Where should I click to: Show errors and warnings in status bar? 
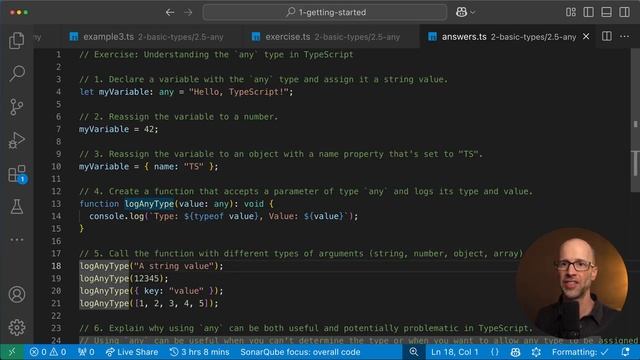[48, 352]
